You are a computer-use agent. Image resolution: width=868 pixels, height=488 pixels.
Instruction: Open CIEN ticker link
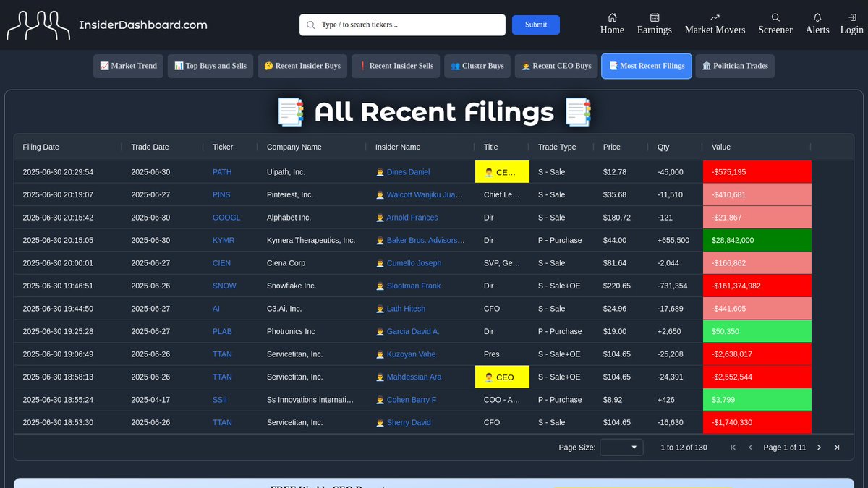coord(222,263)
